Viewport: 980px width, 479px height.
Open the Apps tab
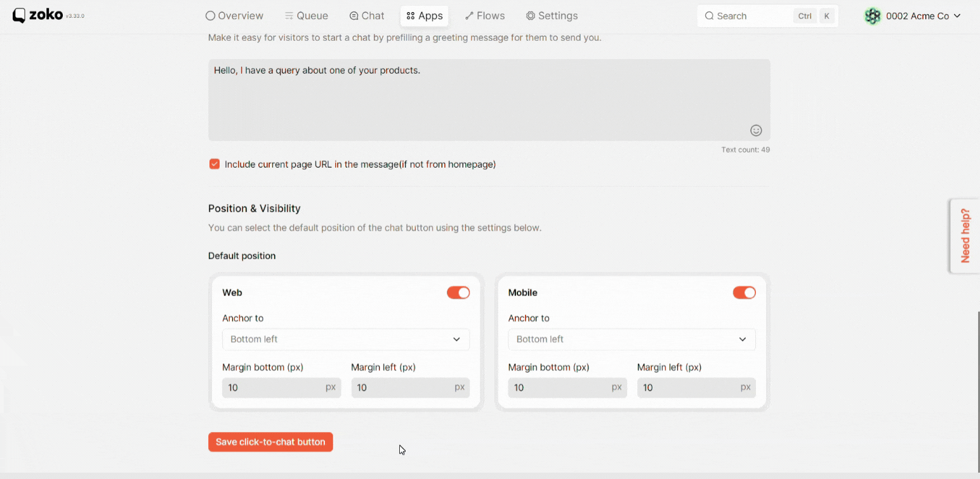point(425,16)
